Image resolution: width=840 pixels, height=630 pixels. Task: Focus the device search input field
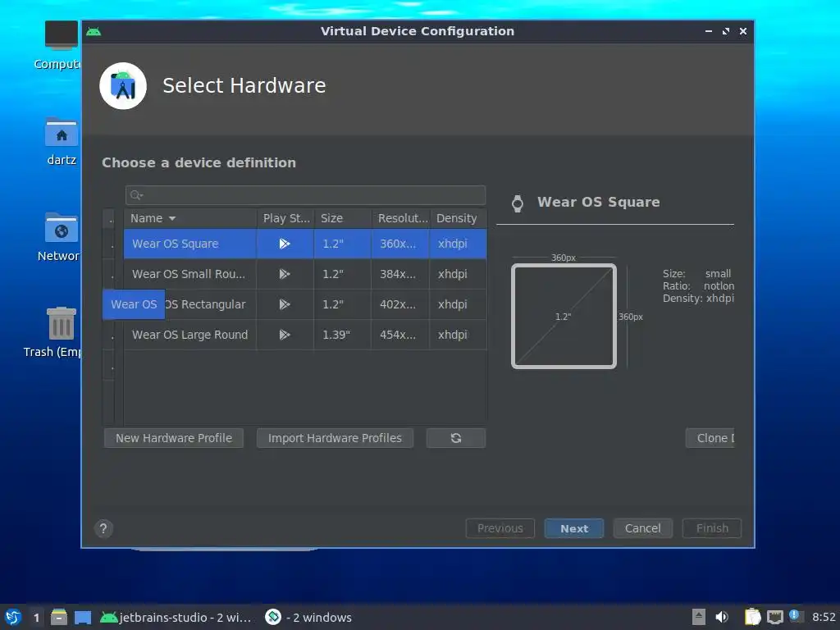click(305, 195)
